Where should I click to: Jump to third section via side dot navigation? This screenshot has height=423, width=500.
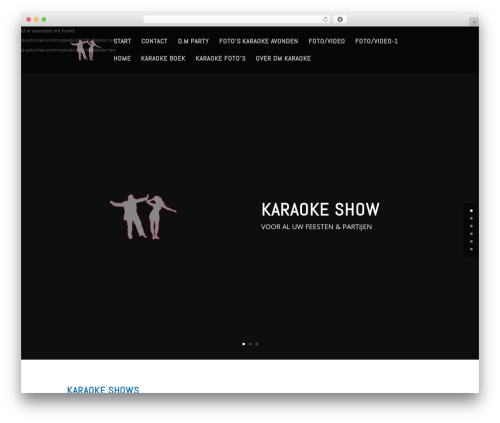click(x=471, y=226)
